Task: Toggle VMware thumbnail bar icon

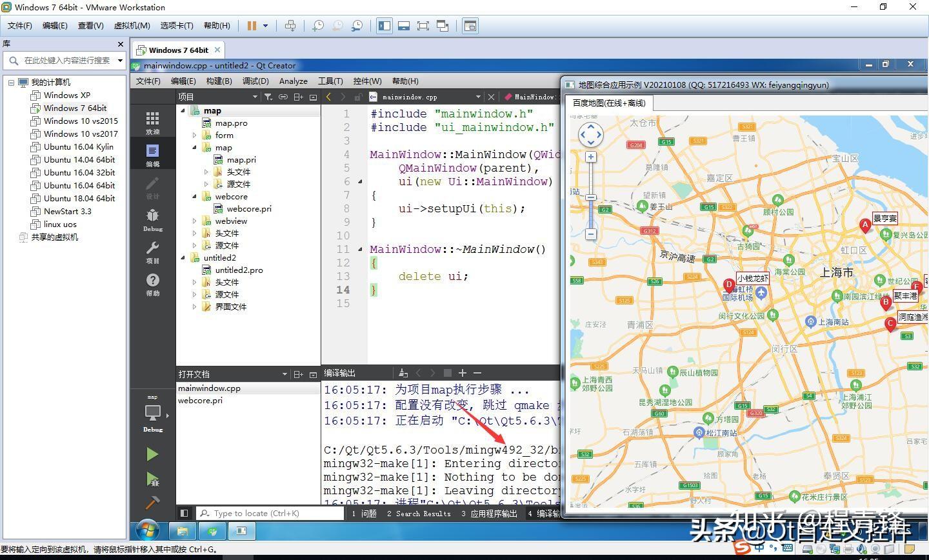Action: [404, 26]
